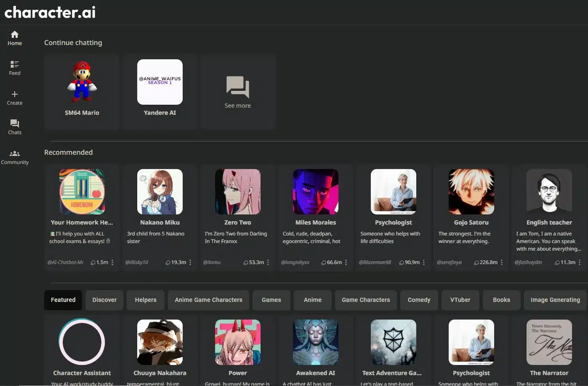Open Chuuya Nakahara character avatar

point(160,342)
